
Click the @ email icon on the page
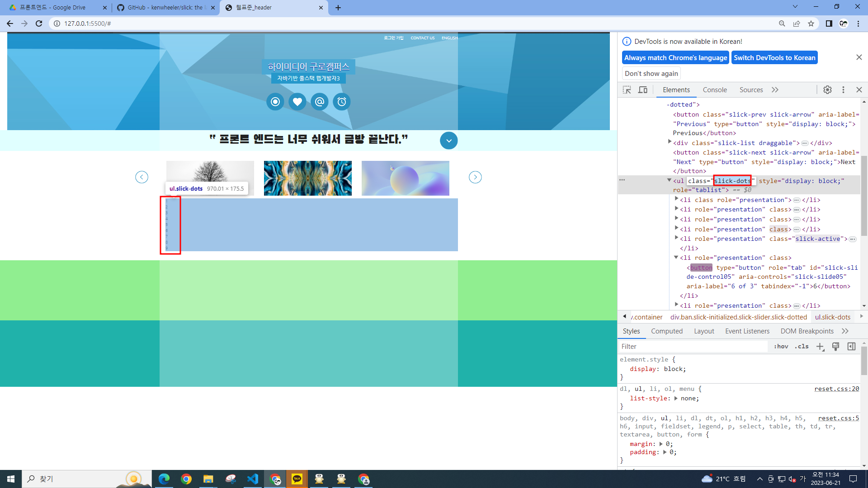320,102
